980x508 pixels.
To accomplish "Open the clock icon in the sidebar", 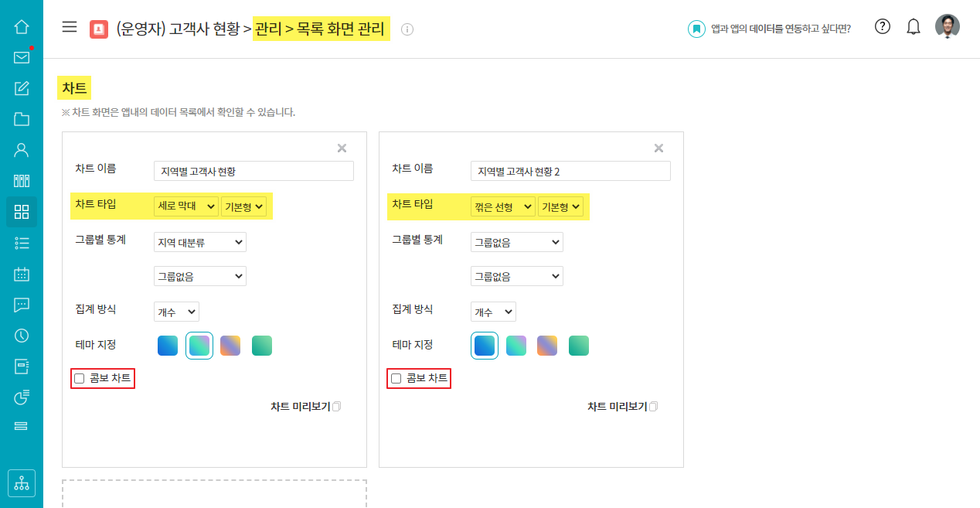I will pyautogui.click(x=22, y=336).
